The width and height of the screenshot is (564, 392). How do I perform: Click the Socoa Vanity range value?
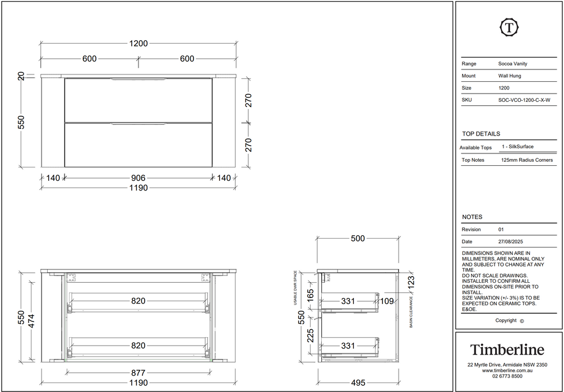point(512,64)
